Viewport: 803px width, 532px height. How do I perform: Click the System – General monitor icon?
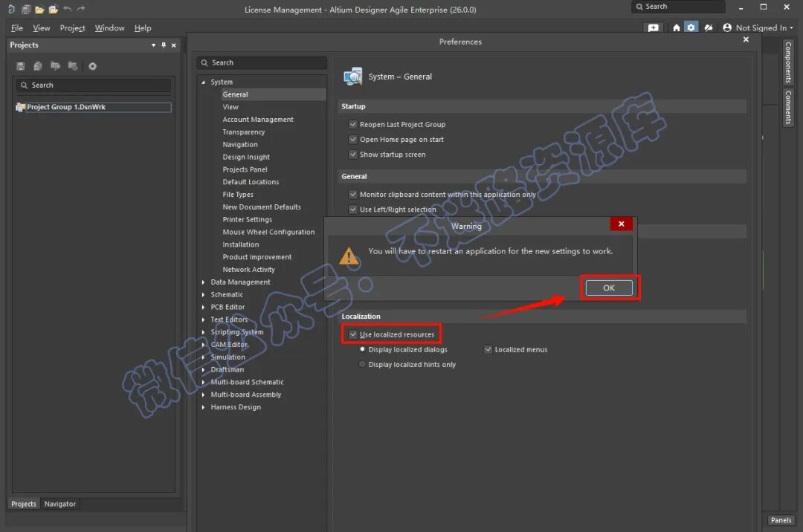tap(353, 77)
